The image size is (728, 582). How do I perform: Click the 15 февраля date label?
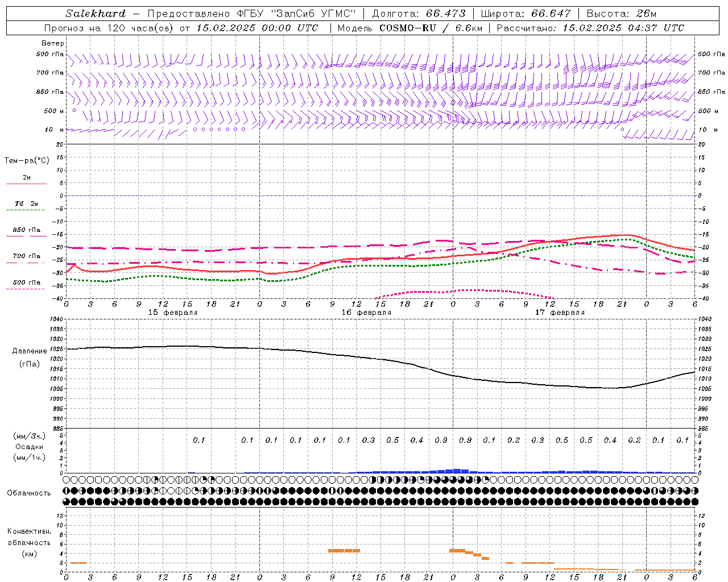pyautogui.click(x=173, y=313)
